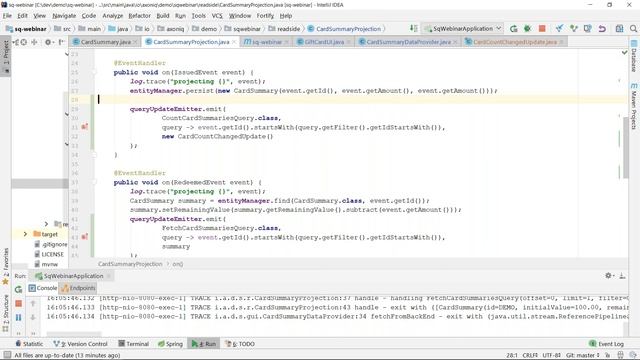Open the Fortify menu
This screenshot has width=640, height=360.
pos(265,16)
